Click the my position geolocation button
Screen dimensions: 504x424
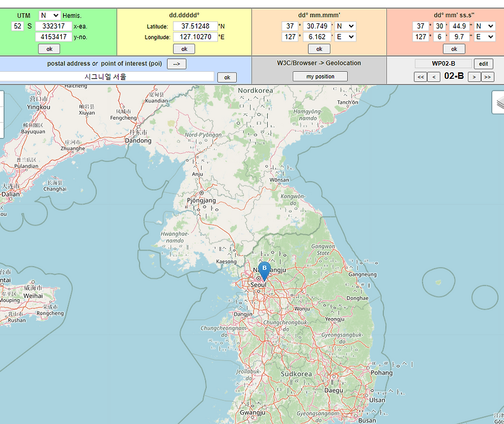[320, 76]
